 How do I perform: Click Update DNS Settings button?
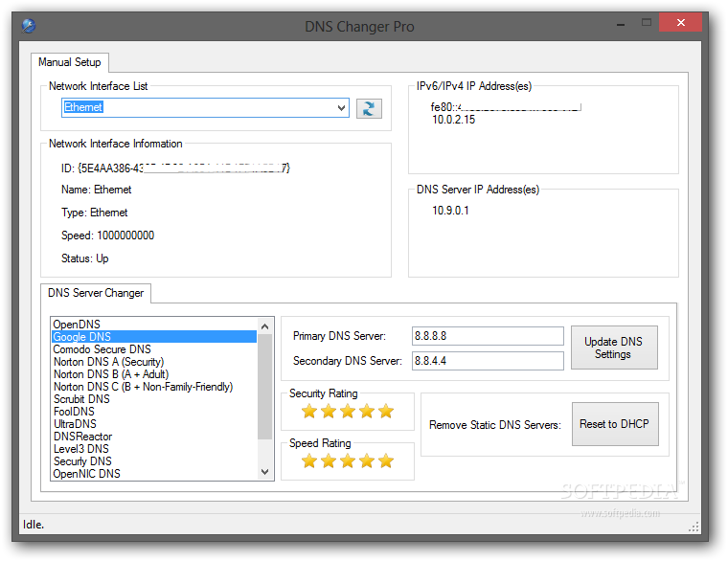(614, 348)
